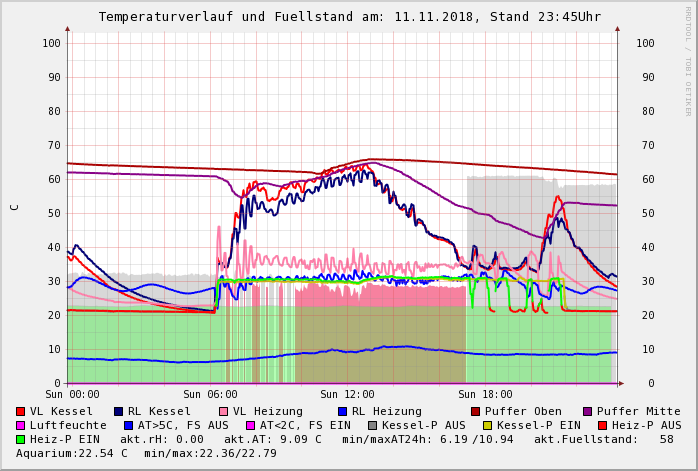698x471 pixels.
Task: Click the red VL Kessel legend swatch
Action: click(21, 411)
